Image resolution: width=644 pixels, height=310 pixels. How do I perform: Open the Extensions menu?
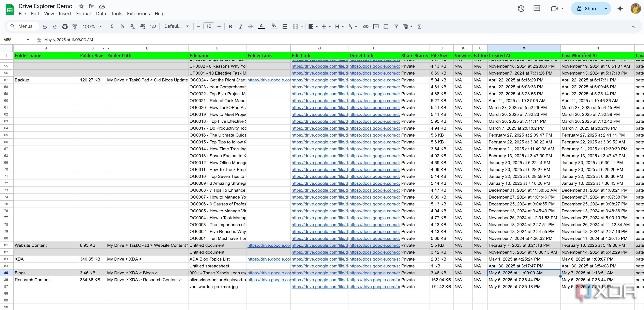(138, 14)
